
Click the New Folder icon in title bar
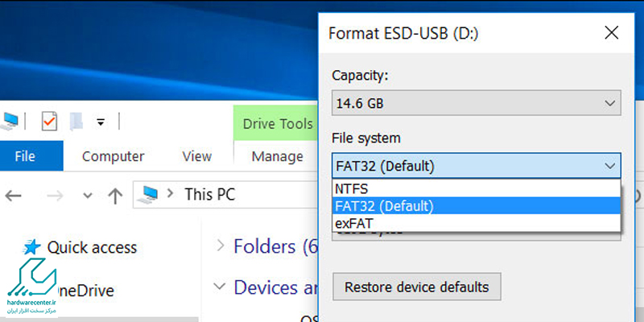coord(76,122)
